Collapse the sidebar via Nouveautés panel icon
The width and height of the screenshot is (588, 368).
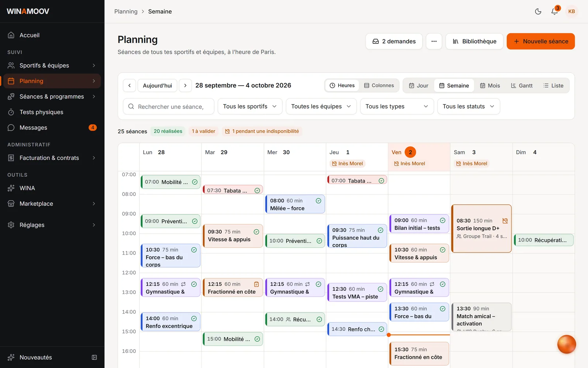click(x=94, y=357)
